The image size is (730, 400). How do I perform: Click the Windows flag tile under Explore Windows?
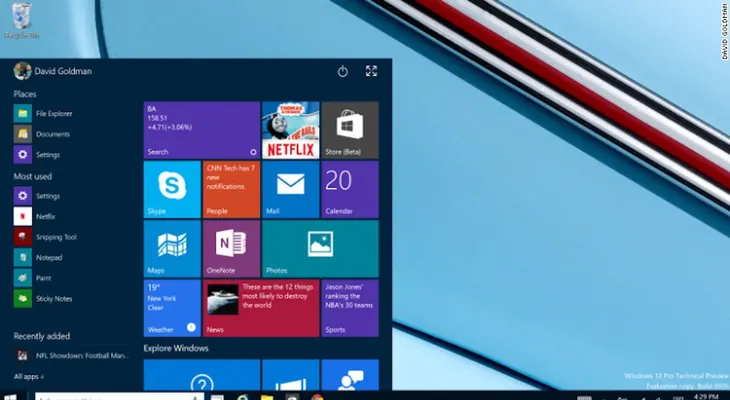point(291,375)
